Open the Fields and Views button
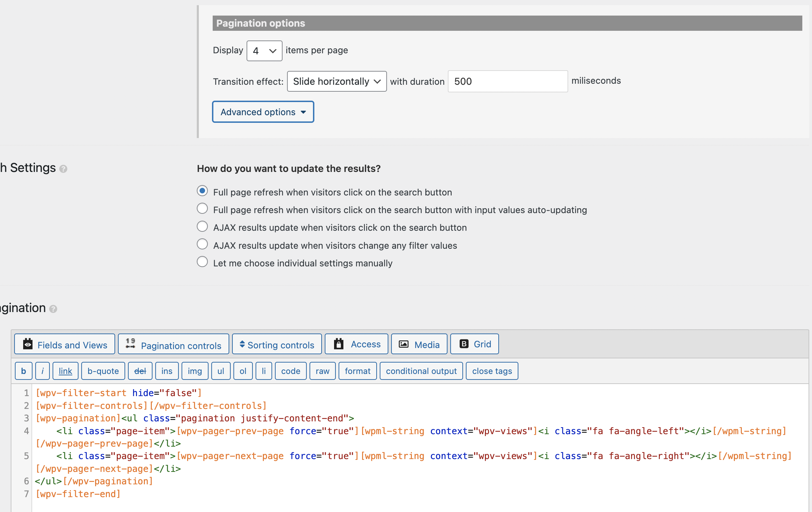This screenshot has width=812, height=512. pos(65,344)
